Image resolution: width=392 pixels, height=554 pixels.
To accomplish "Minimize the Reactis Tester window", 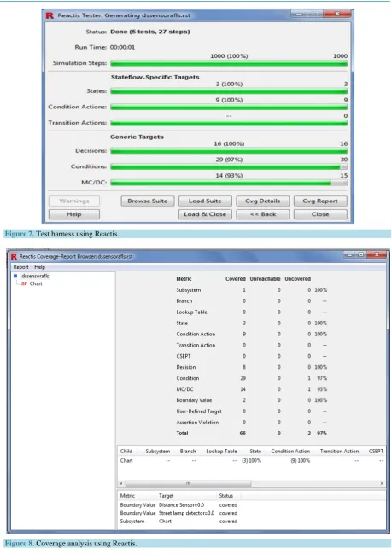I will pos(299,14).
